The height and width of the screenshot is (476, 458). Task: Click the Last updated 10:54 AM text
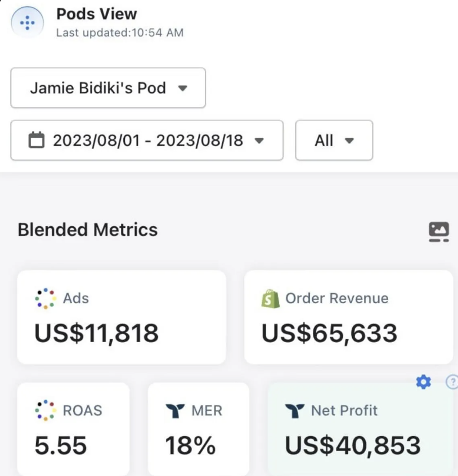coord(119,33)
